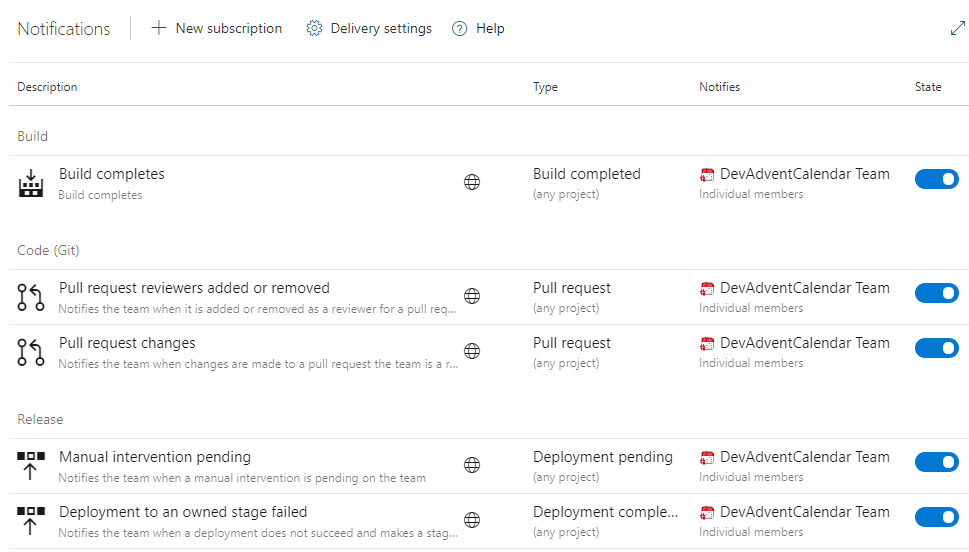The image size is (969, 552).
Task: Switch off Deployment to an owned stage failed
Action: [936, 517]
